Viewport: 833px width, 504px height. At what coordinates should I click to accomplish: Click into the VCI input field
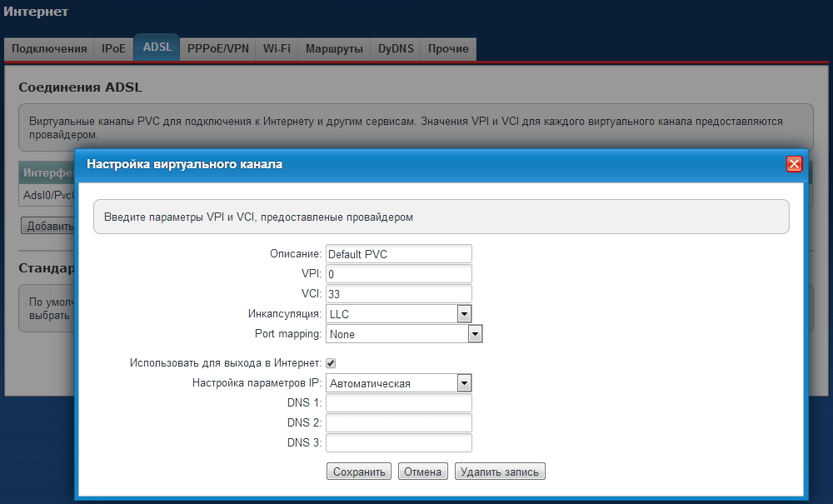pyautogui.click(x=399, y=294)
